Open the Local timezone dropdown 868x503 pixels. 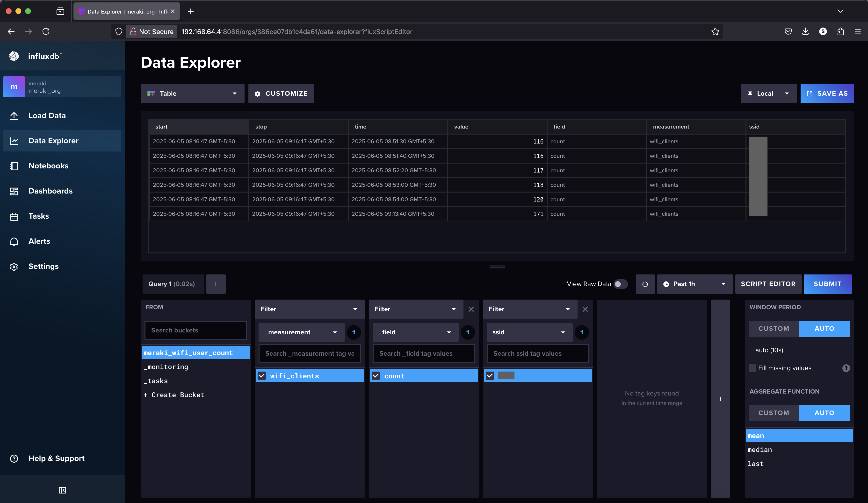[x=768, y=94]
